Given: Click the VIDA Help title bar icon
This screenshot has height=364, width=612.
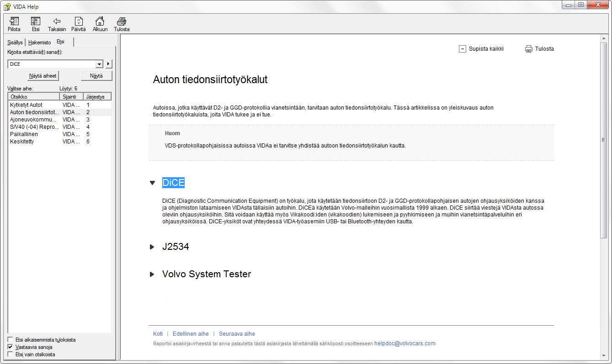Looking at the screenshot, I should [7, 6].
